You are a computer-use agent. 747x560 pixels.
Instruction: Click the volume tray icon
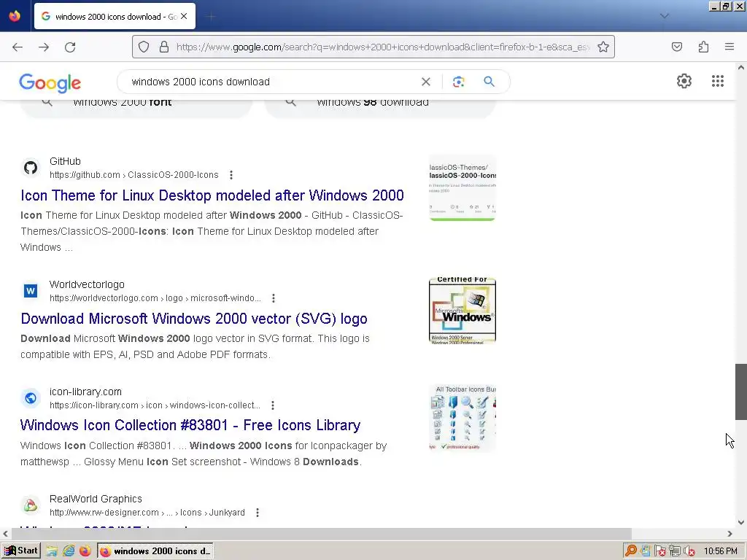tap(689, 551)
